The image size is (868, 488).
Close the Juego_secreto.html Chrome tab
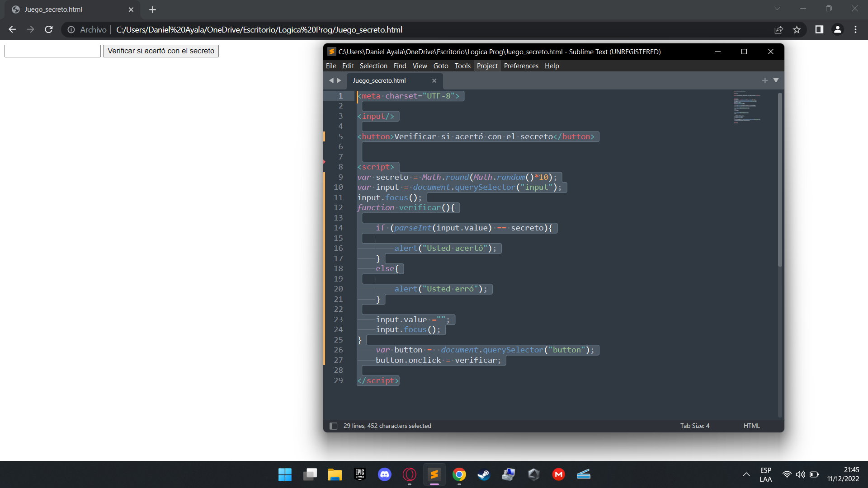coord(131,9)
